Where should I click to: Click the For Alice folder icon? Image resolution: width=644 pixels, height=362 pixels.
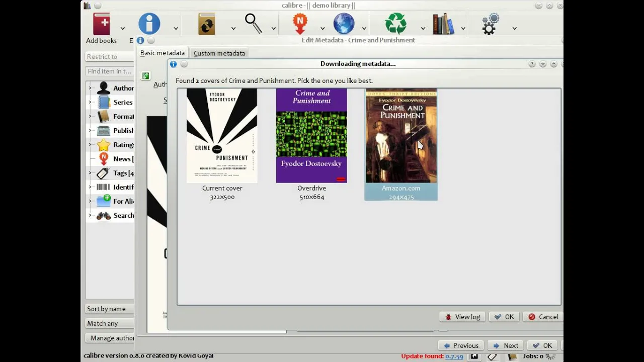tap(104, 201)
